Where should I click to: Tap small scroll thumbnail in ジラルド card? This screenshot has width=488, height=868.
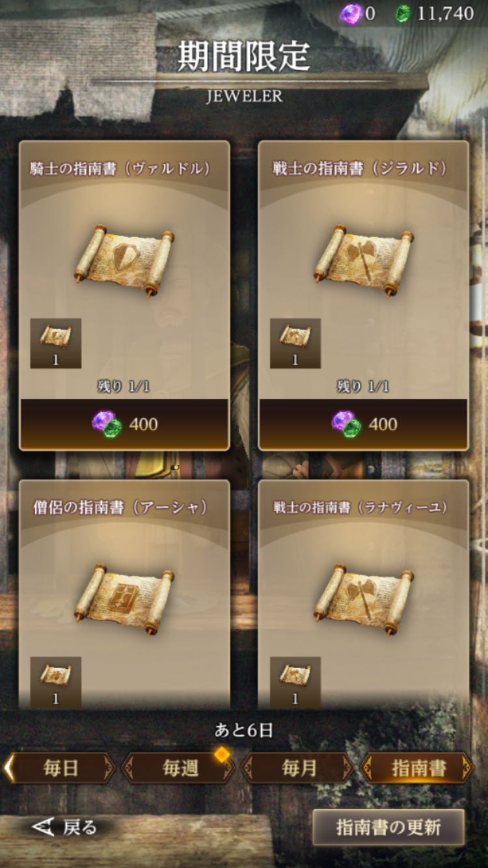[x=295, y=343]
